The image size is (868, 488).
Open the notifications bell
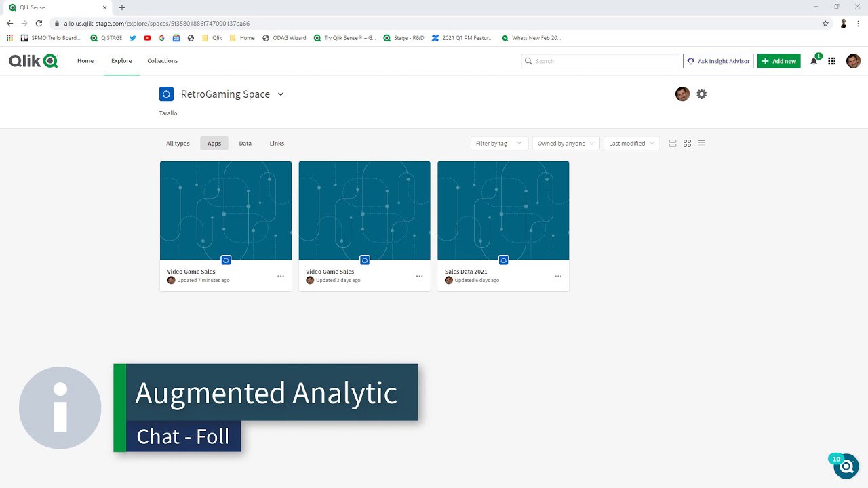click(814, 61)
